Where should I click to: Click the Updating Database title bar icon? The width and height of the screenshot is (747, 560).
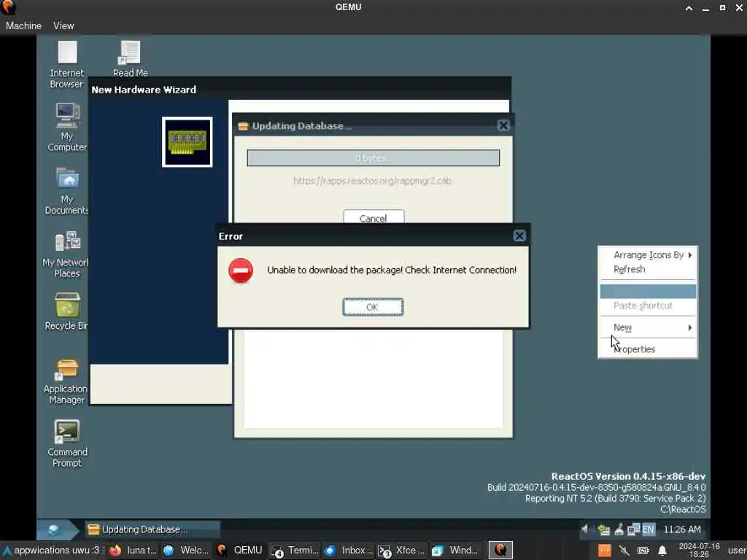pos(243,126)
